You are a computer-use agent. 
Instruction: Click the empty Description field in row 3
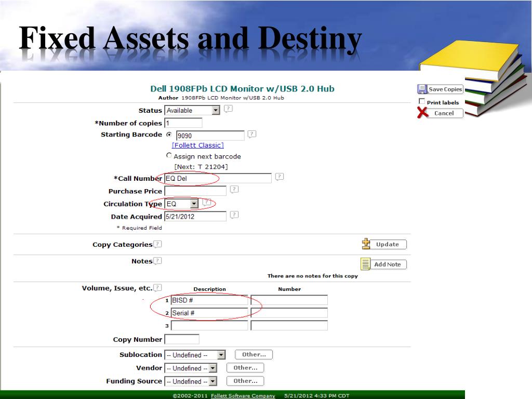point(209,326)
